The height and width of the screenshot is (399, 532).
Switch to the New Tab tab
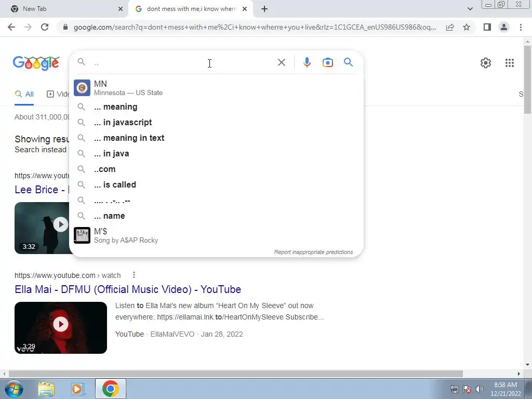click(64, 9)
